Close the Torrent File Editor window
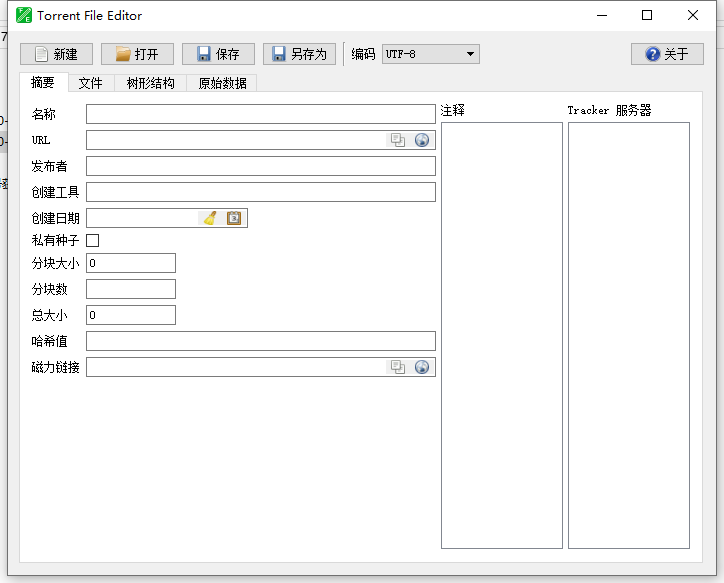The height and width of the screenshot is (583, 724). pyautogui.click(x=693, y=15)
